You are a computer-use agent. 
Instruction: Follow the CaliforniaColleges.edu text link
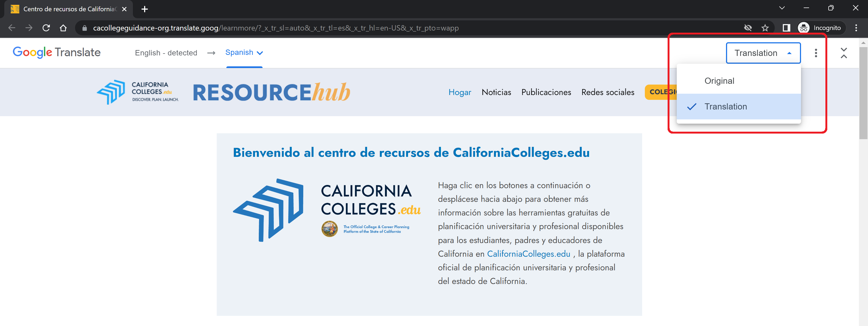tap(528, 254)
